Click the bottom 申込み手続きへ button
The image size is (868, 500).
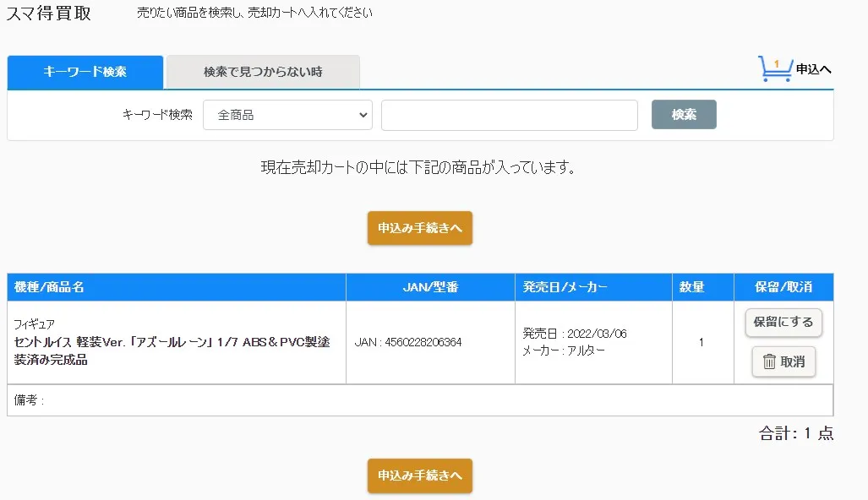419,476
